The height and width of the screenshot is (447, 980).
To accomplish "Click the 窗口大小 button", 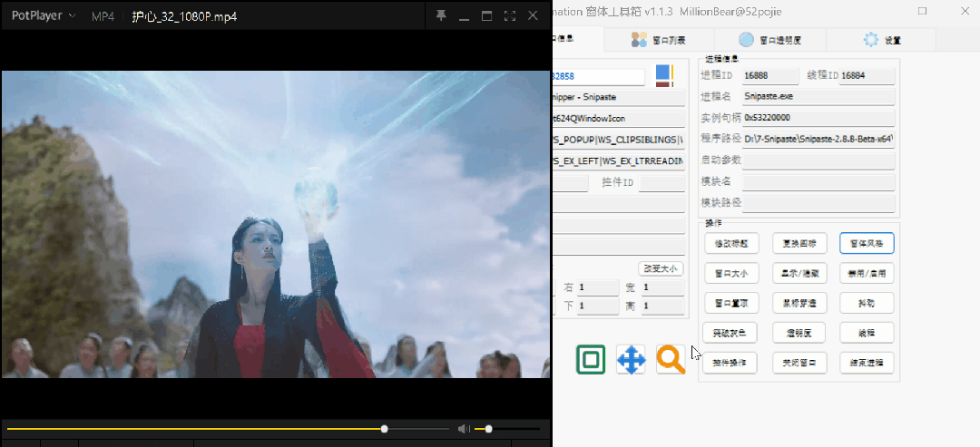I will [731, 273].
